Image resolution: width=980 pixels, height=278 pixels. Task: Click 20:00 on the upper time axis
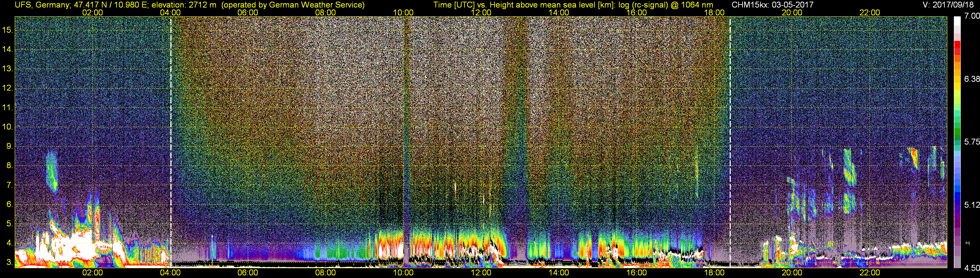tap(792, 12)
